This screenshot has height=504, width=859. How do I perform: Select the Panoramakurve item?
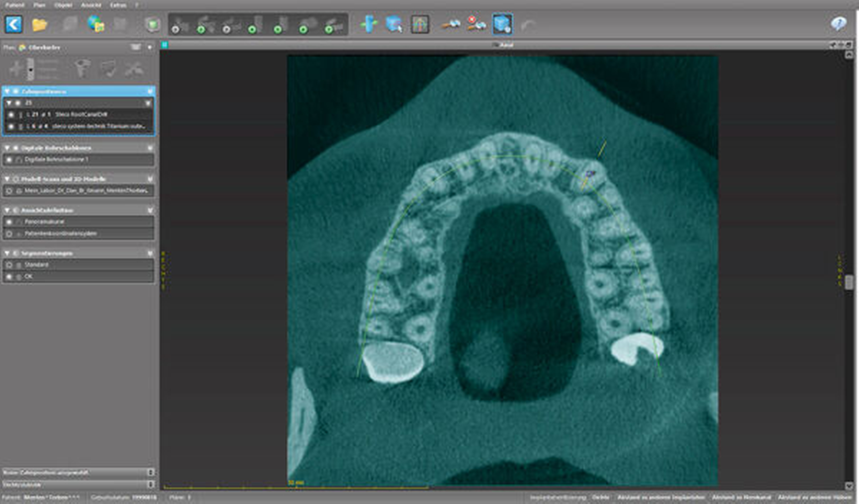point(44,222)
